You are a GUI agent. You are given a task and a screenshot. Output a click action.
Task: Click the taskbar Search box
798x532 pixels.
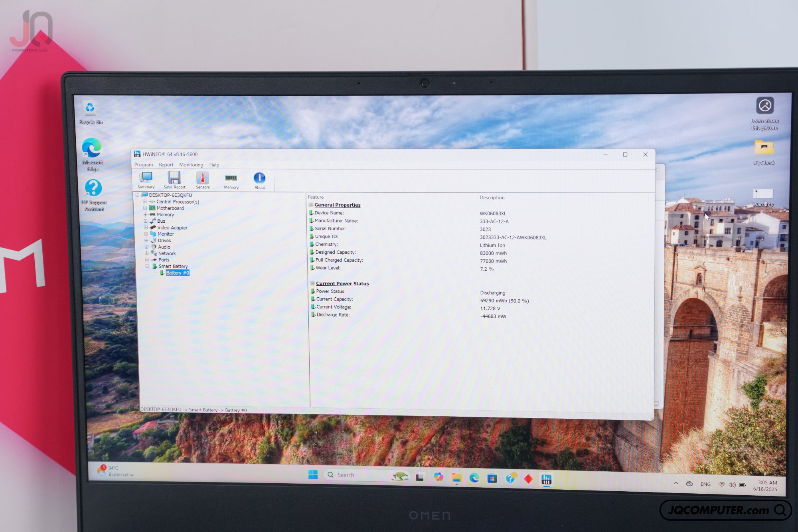click(367, 475)
